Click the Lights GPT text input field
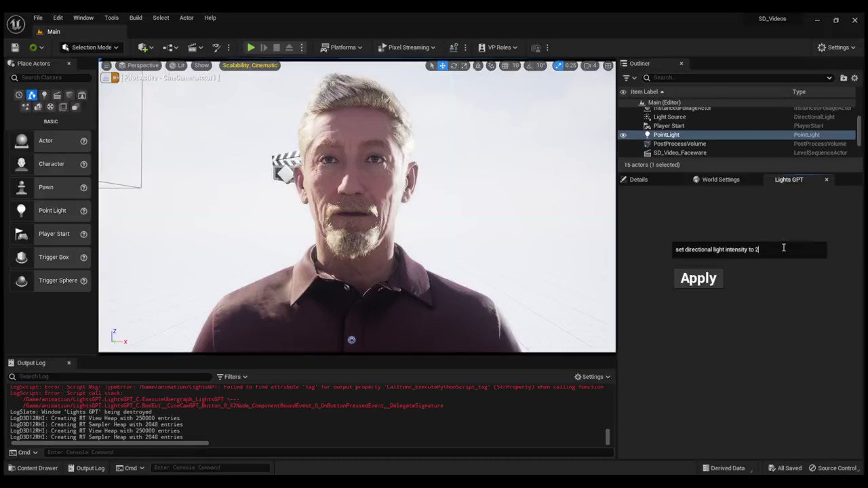The image size is (868, 488). (x=749, y=249)
